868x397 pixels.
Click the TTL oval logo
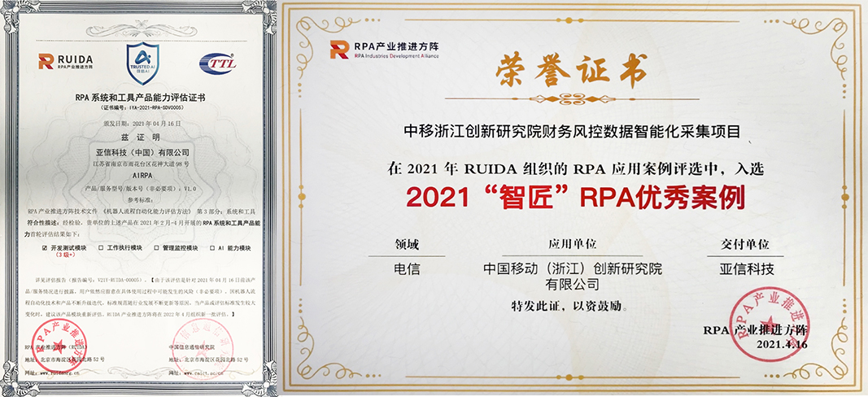click(218, 63)
